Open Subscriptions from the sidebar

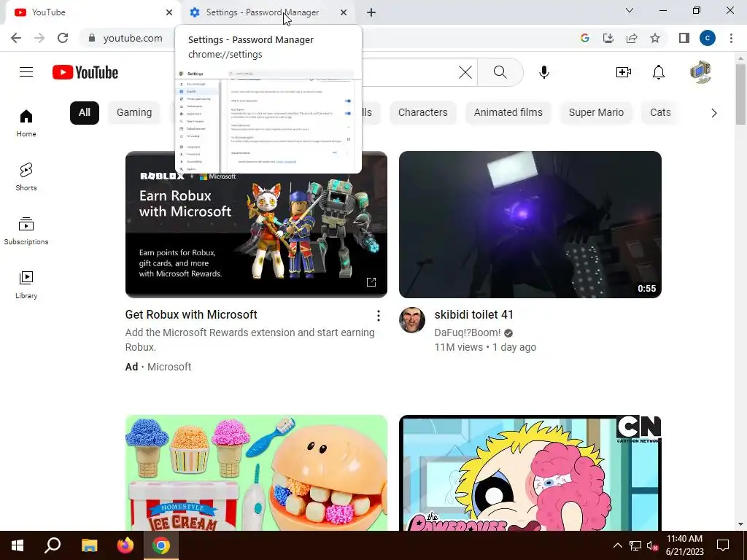26,231
